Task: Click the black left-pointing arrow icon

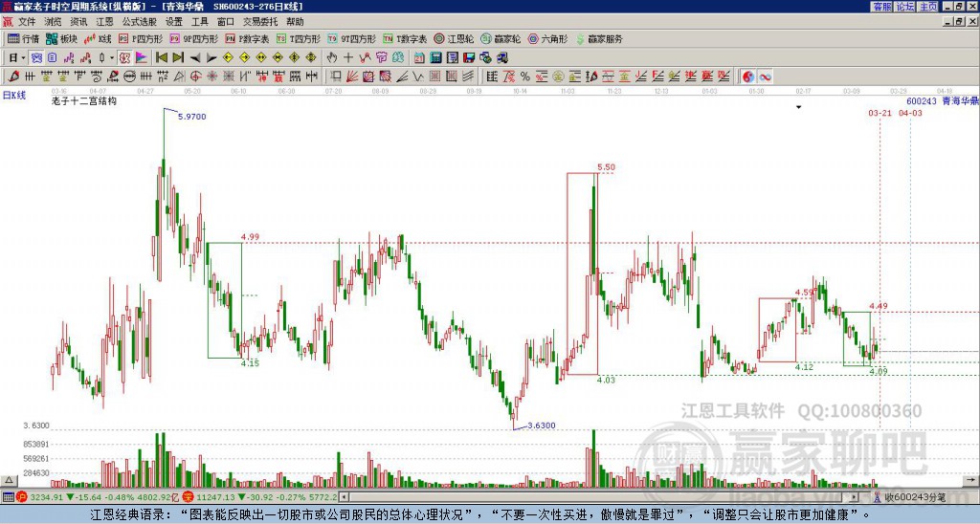Action: coord(195,57)
